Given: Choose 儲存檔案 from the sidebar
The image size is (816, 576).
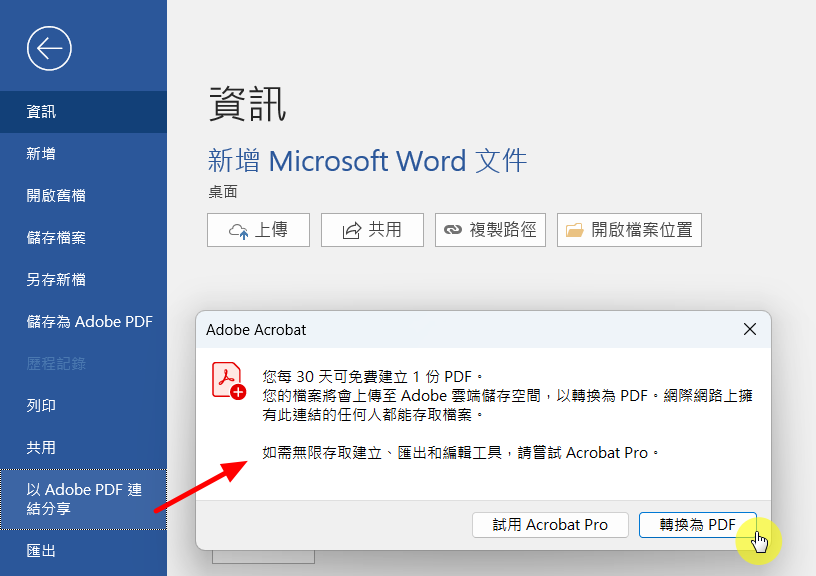Looking at the screenshot, I should click(83, 238).
